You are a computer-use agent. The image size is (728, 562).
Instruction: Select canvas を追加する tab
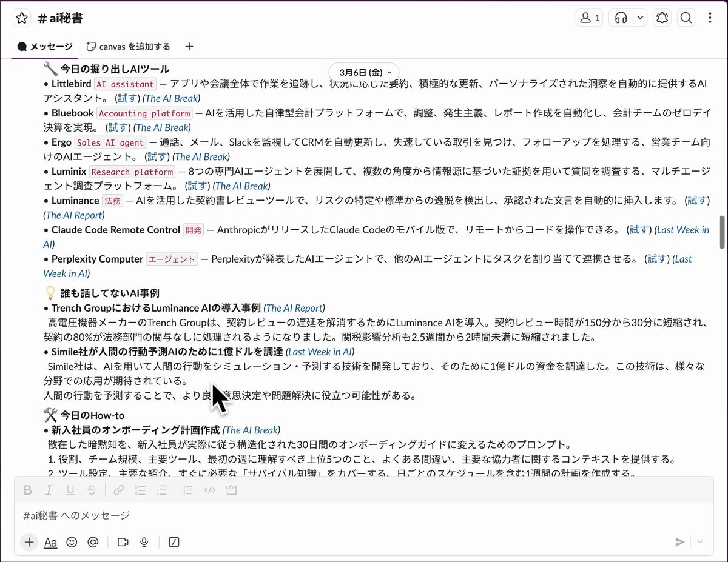coord(128,47)
